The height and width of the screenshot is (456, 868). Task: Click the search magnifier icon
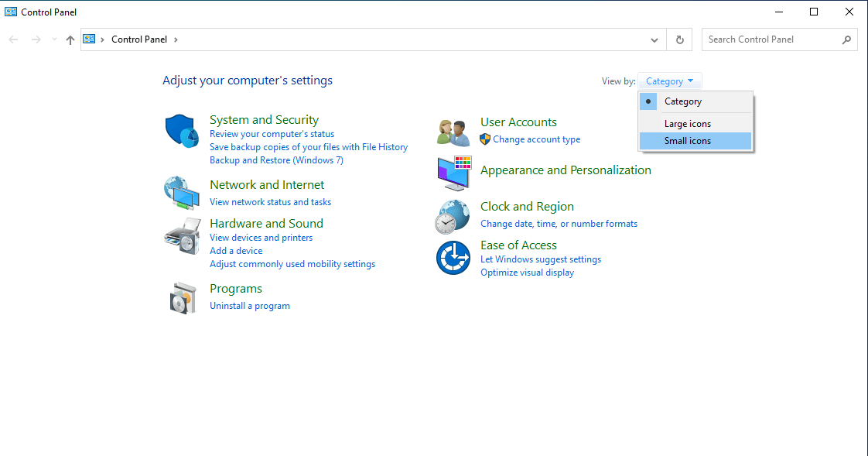[846, 39]
